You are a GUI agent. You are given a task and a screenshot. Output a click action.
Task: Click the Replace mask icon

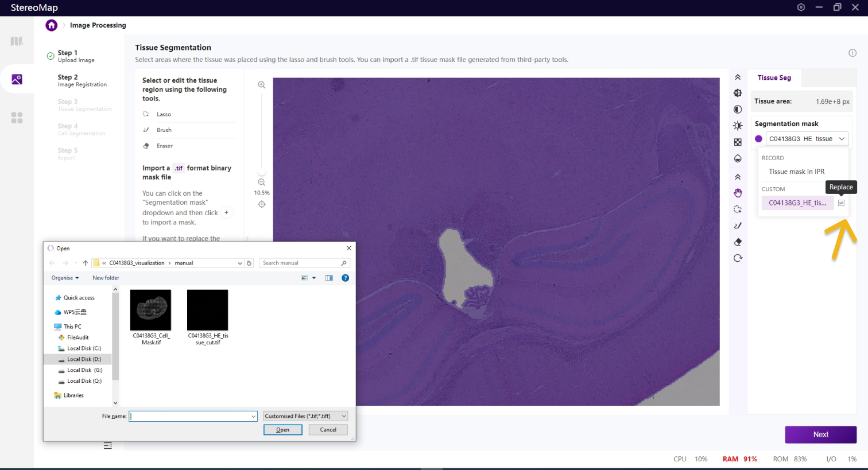841,203
